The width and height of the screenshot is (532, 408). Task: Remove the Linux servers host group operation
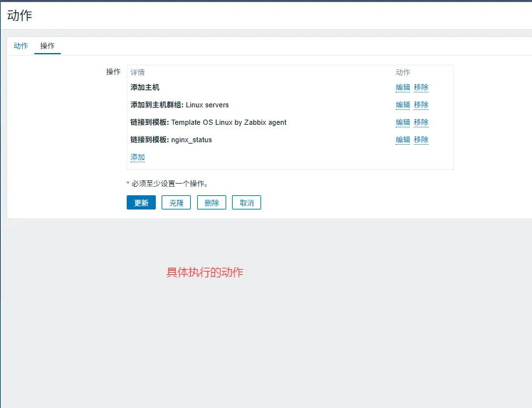point(421,105)
